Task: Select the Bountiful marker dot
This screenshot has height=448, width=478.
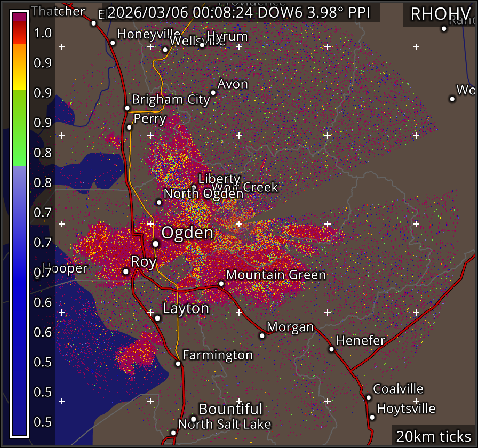Action: [x=194, y=419]
